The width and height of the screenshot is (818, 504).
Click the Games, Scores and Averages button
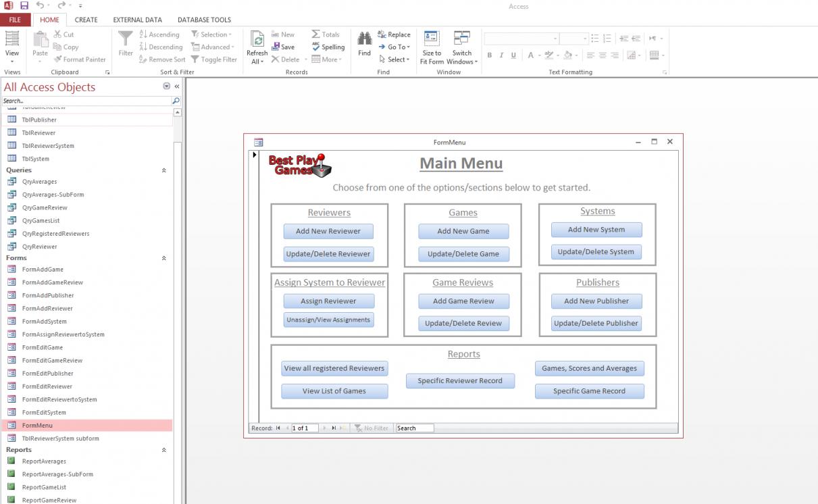pos(589,368)
